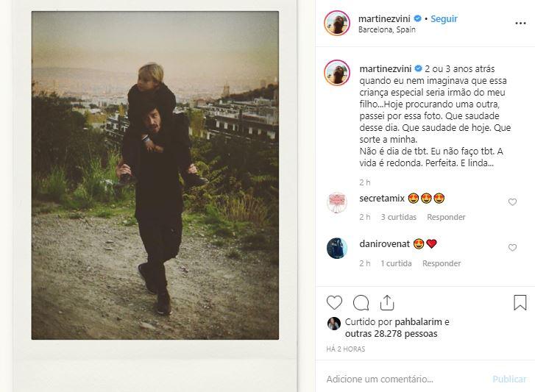Save post with the bookmark icon

point(520,302)
